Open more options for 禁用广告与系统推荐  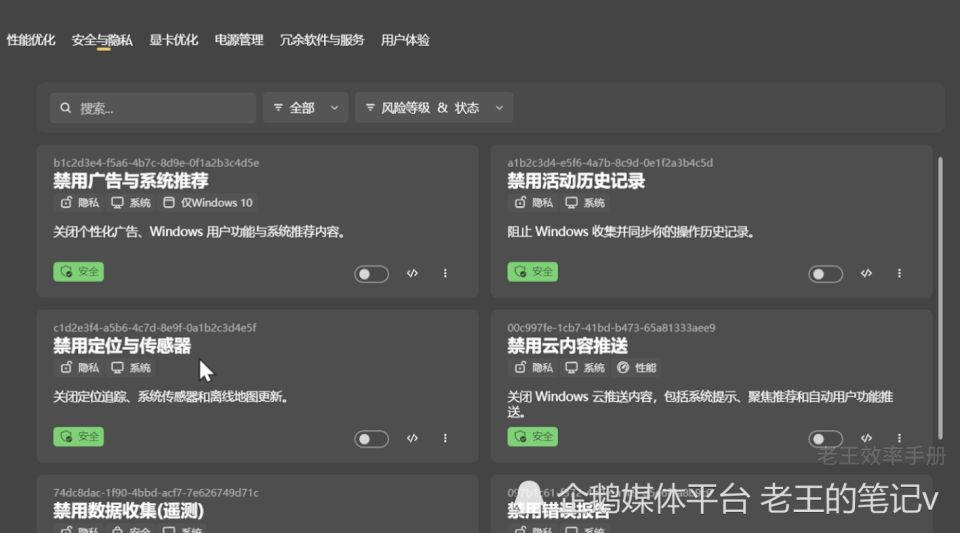445,274
